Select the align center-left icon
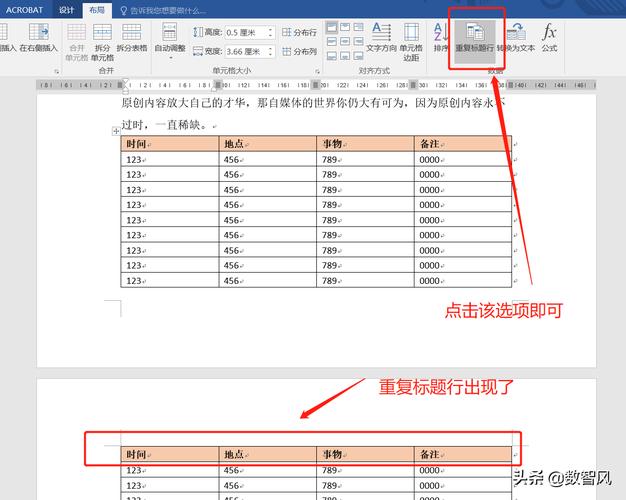Image resolution: width=626 pixels, height=500 pixels. coord(332,41)
